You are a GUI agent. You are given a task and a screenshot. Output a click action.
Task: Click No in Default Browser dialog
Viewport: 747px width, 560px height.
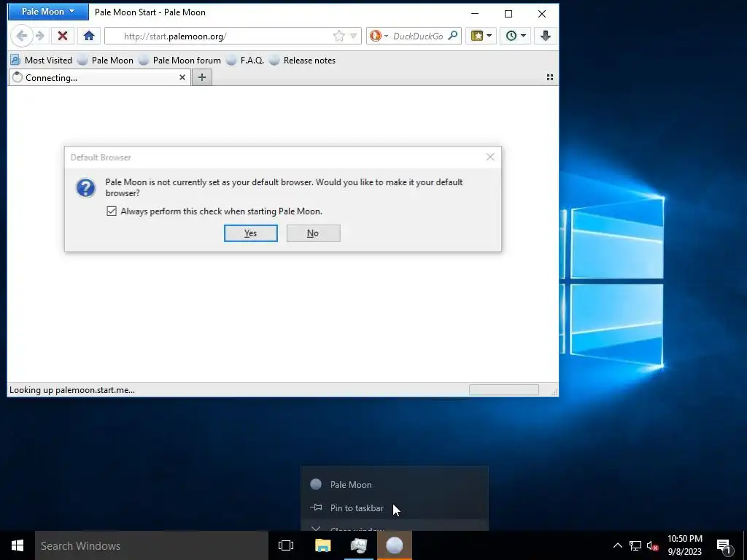pyautogui.click(x=313, y=233)
